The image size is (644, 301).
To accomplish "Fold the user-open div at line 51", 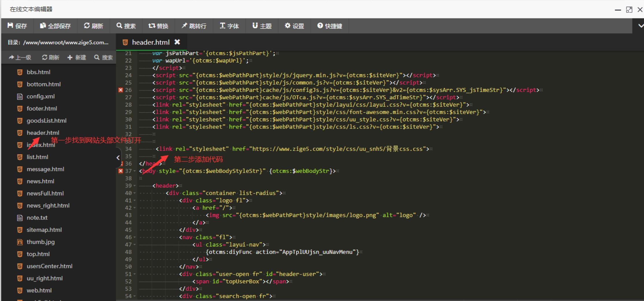I will [134, 274].
